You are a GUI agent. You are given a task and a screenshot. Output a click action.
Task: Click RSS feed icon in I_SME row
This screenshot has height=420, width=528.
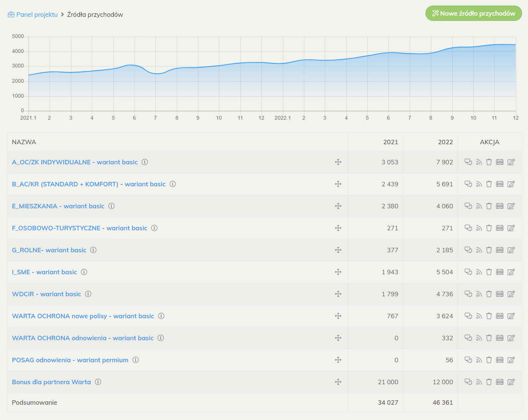click(479, 272)
